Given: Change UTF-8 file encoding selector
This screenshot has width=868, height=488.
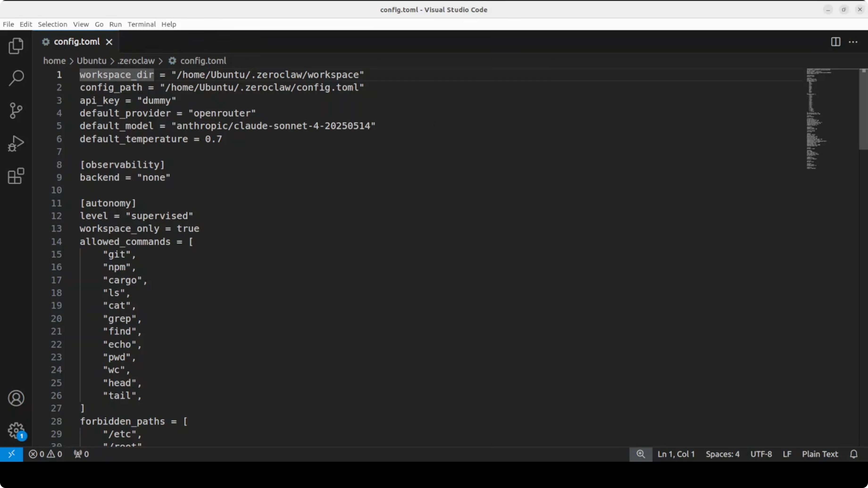Looking at the screenshot, I should coord(761,454).
